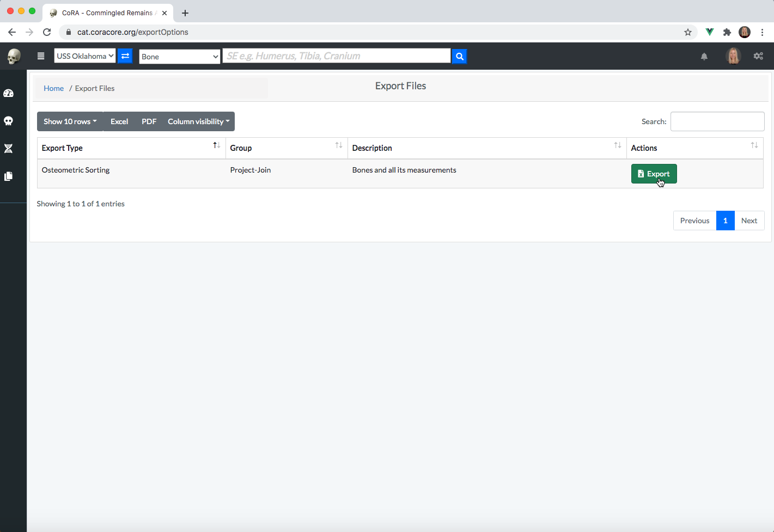The height and width of the screenshot is (532, 774).
Task: Click the blue search magnifier button
Action: 459,56
